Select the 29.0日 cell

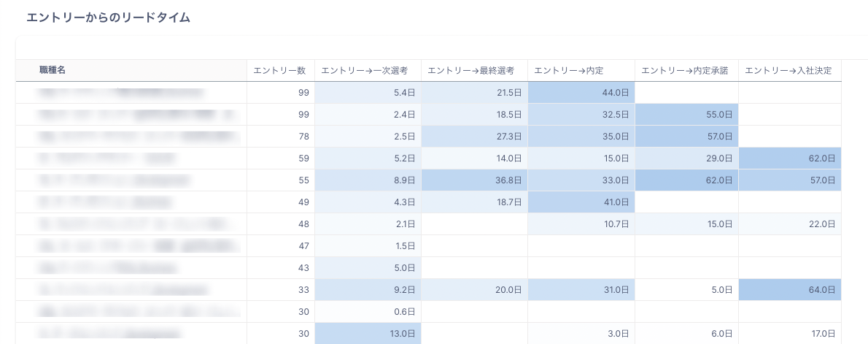pos(686,158)
